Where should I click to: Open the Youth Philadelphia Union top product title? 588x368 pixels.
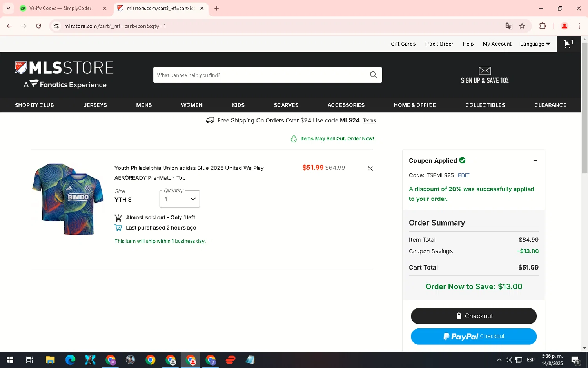(x=189, y=173)
